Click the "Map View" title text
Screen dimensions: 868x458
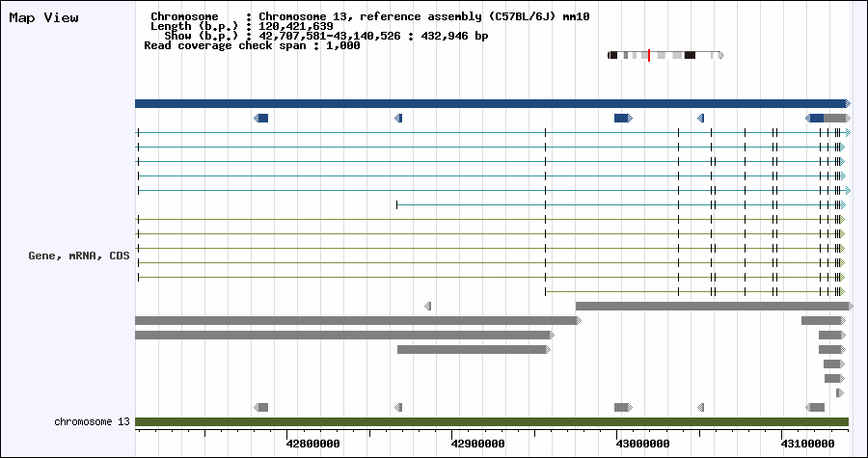[x=43, y=17]
